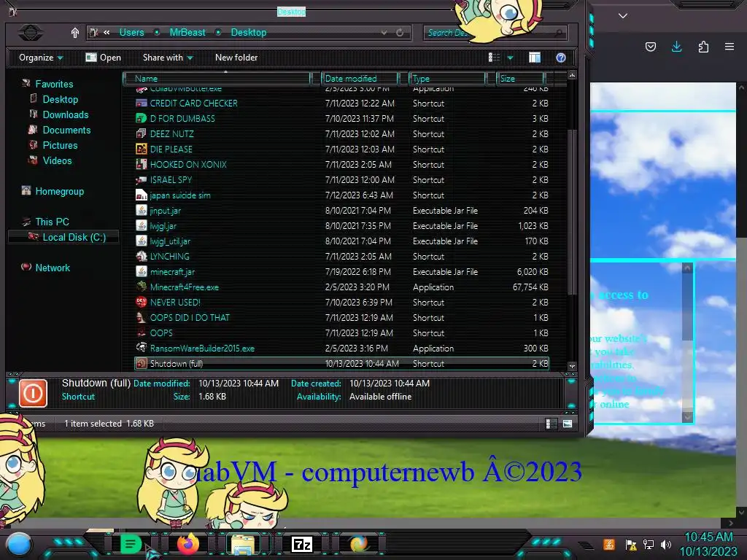The image size is (747, 560).
Task: Click File Explorer taskbar button
Action: pyautogui.click(x=242, y=544)
